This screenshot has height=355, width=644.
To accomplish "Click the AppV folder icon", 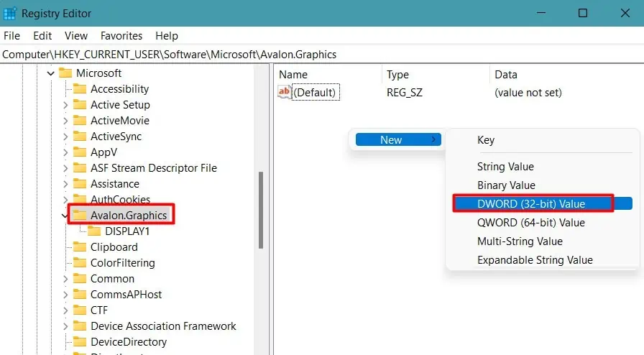I will click(x=80, y=152).
